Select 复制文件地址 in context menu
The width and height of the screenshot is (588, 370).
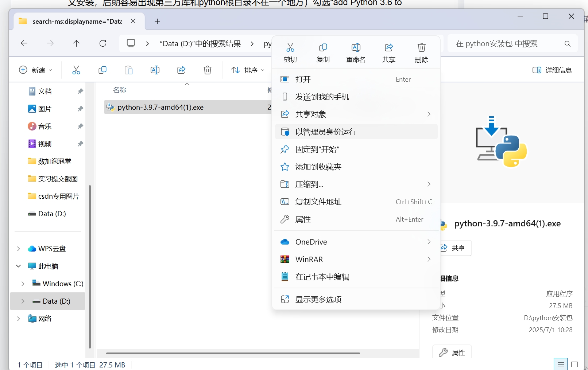[x=356, y=202]
